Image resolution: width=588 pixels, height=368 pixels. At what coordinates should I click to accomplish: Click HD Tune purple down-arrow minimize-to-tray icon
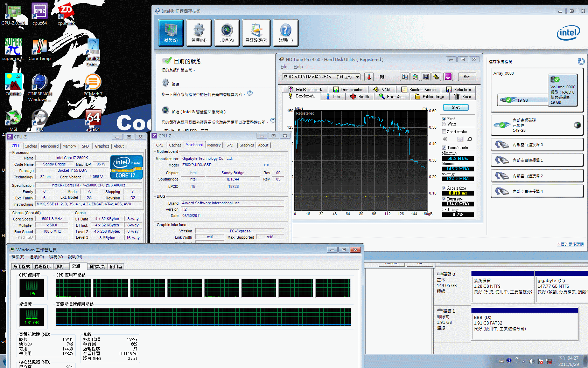click(448, 77)
